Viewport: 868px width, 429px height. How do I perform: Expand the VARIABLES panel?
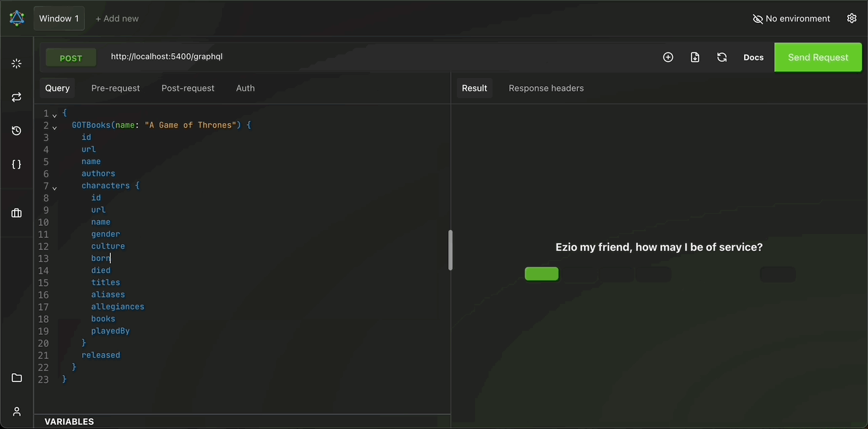point(69,422)
